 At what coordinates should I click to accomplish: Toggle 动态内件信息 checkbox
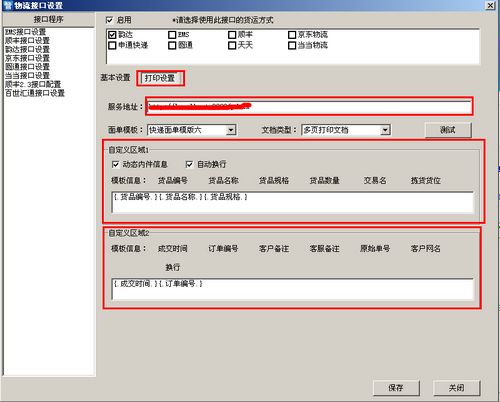coord(116,164)
